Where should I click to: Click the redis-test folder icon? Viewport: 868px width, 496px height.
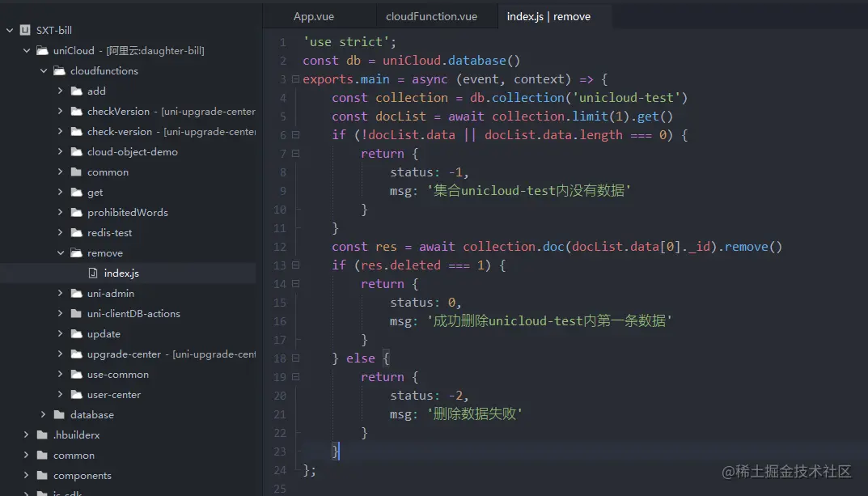pos(76,232)
